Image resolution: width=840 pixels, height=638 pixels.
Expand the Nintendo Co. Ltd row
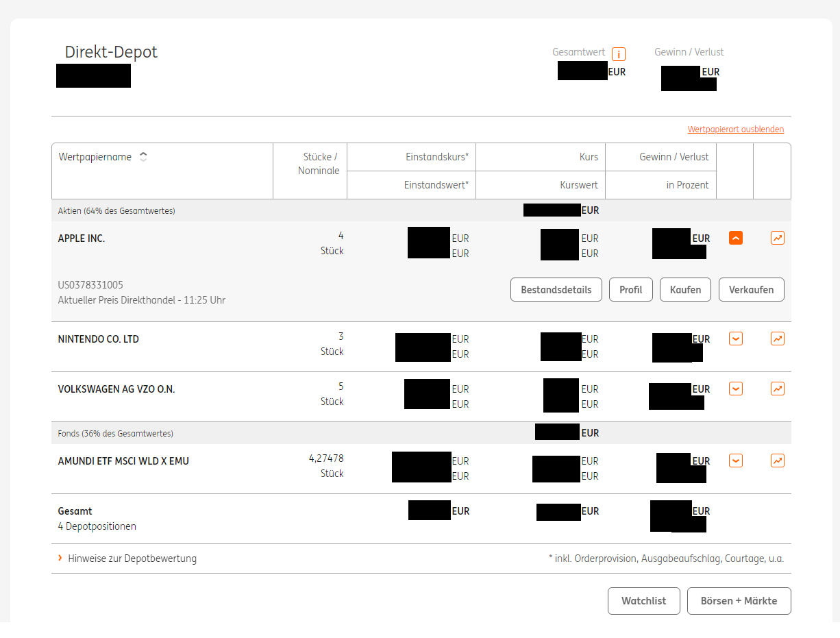[x=736, y=339]
